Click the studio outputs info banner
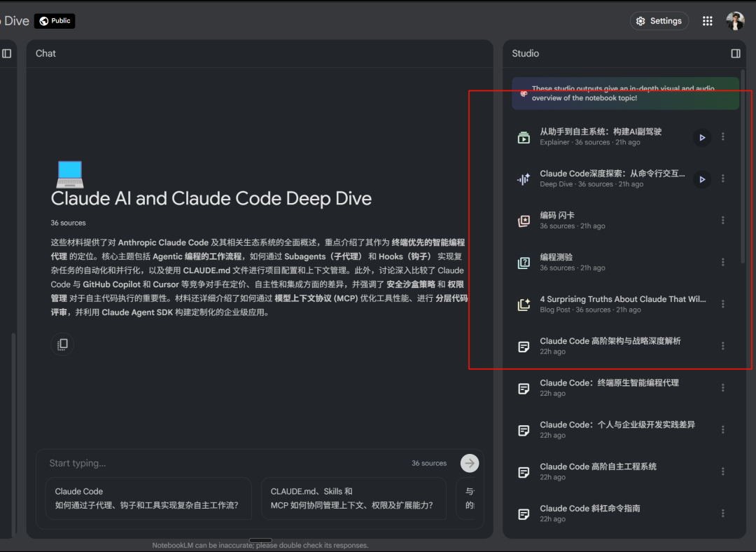756x552 pixels. 625,93
